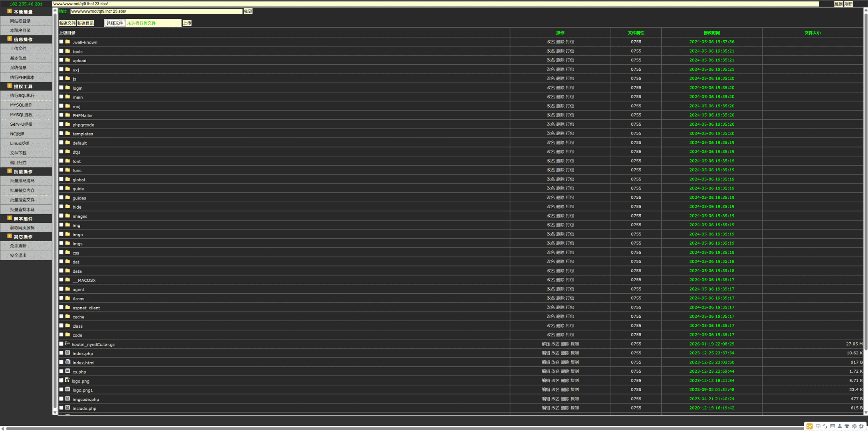This screenshot has width=868, height=431.
Task: Select 系统信息 in the sidebar
Action: tap(18, 68)
